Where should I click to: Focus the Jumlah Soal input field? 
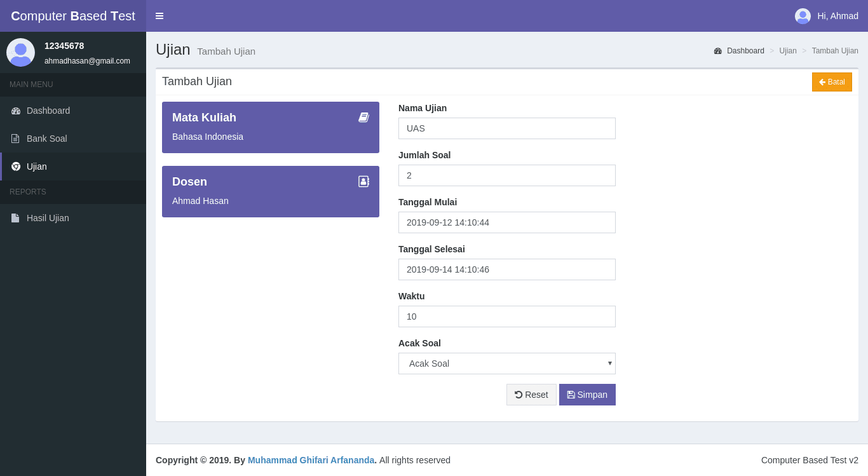[x=507, y=175]
